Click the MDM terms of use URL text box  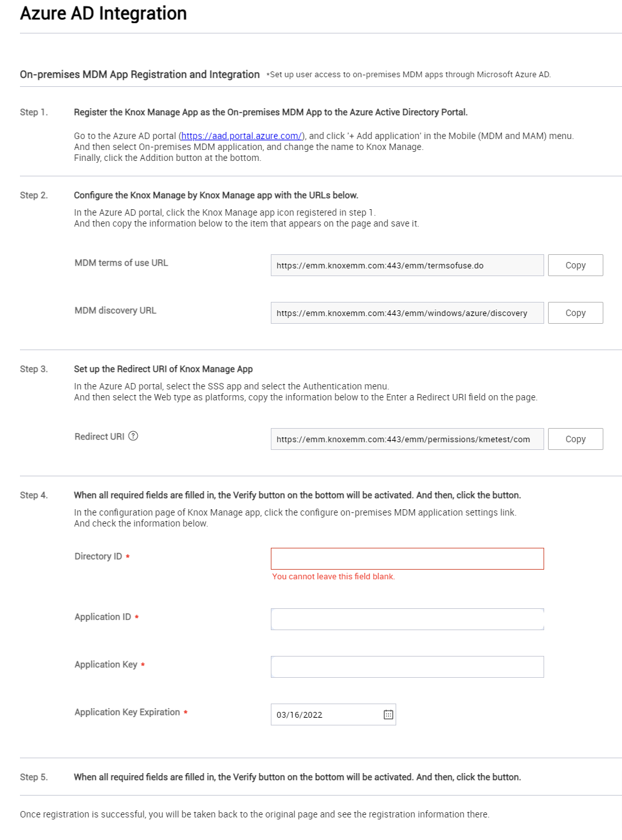tap(407, 265)
